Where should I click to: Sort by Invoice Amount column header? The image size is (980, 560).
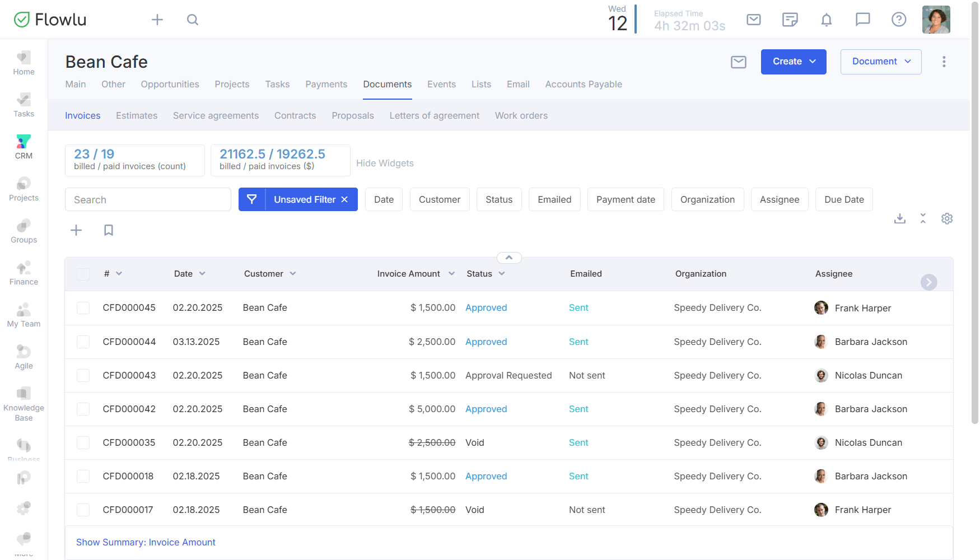[416, 274]
